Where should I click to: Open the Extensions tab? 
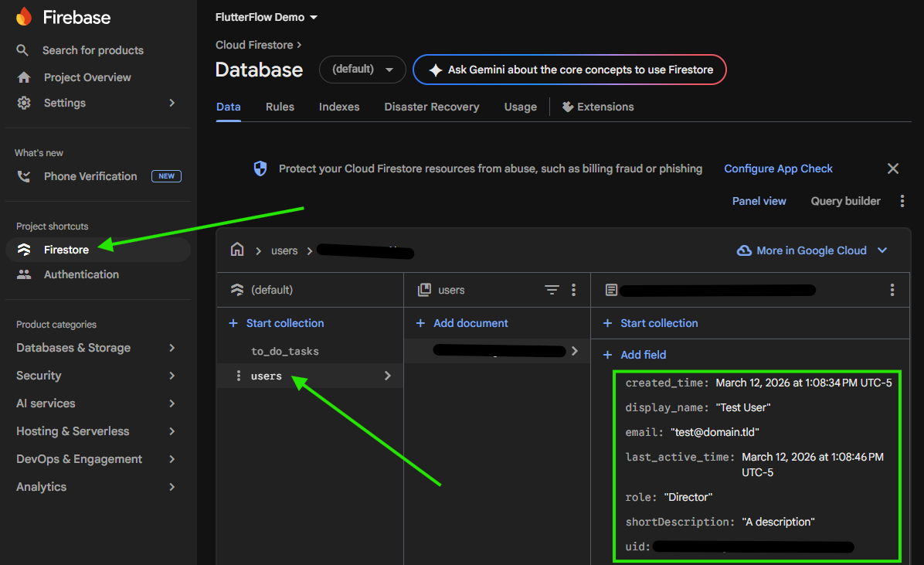click(x=598, y=107)
